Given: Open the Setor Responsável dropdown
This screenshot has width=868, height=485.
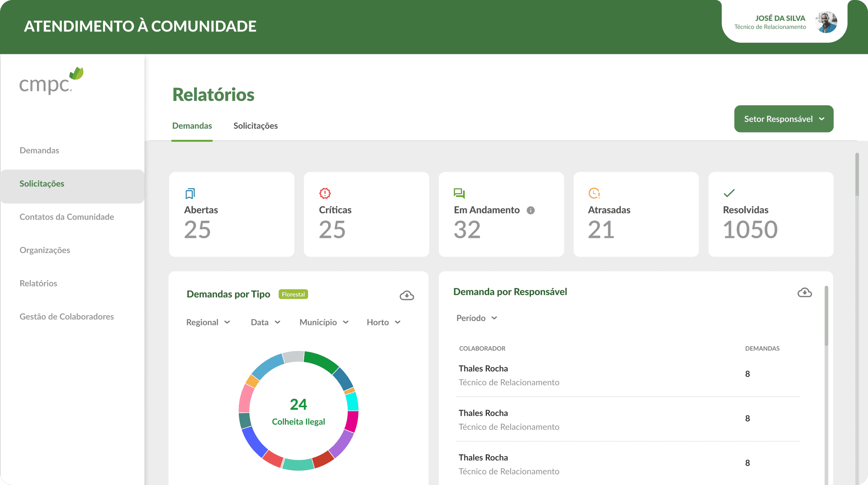Looking at the screenshot, I should (x=783, y=119).
